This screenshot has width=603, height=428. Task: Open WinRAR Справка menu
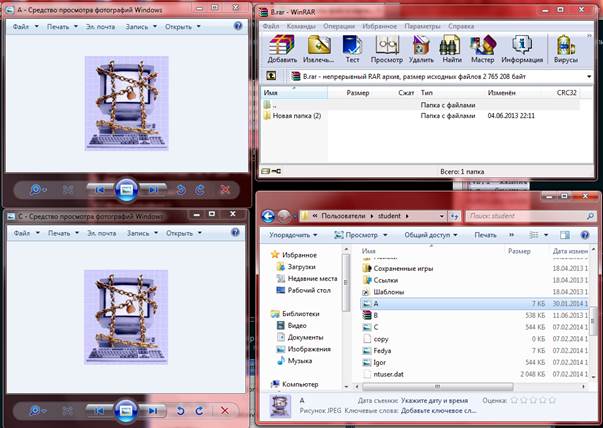coord(461,26)
